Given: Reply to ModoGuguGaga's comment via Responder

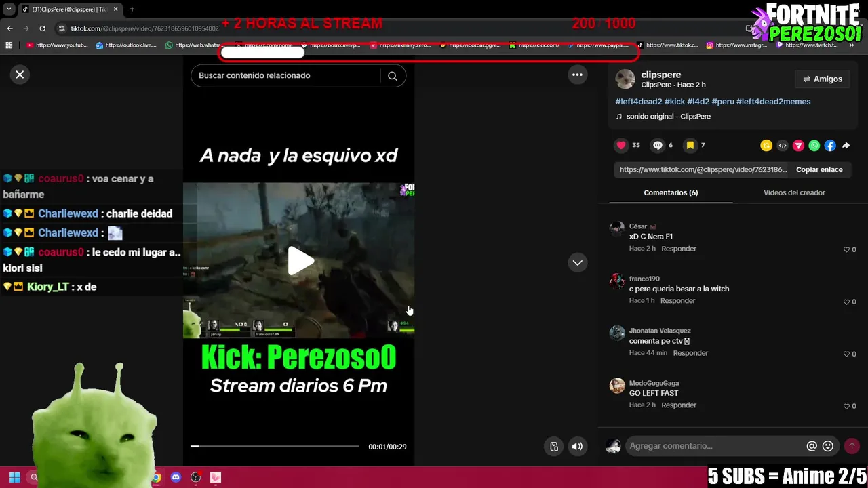Looking at the screenshot, I should [x=679, y=405].
